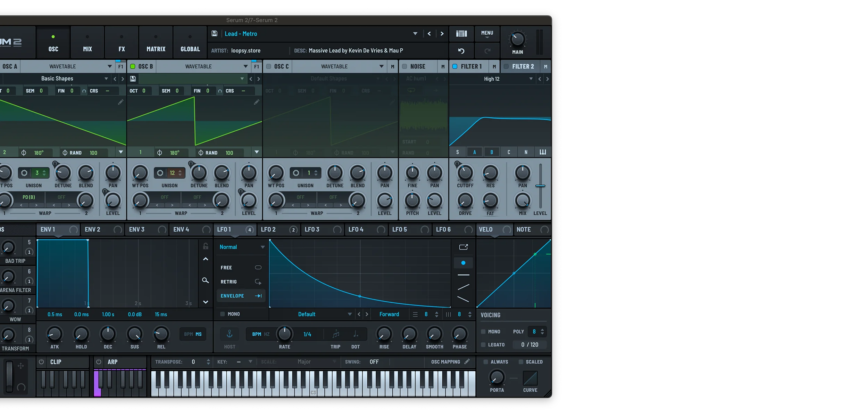Enable voicing MONO checkbox
The width and height of the screenshot is (868, 417).
(x=483, y=332)
